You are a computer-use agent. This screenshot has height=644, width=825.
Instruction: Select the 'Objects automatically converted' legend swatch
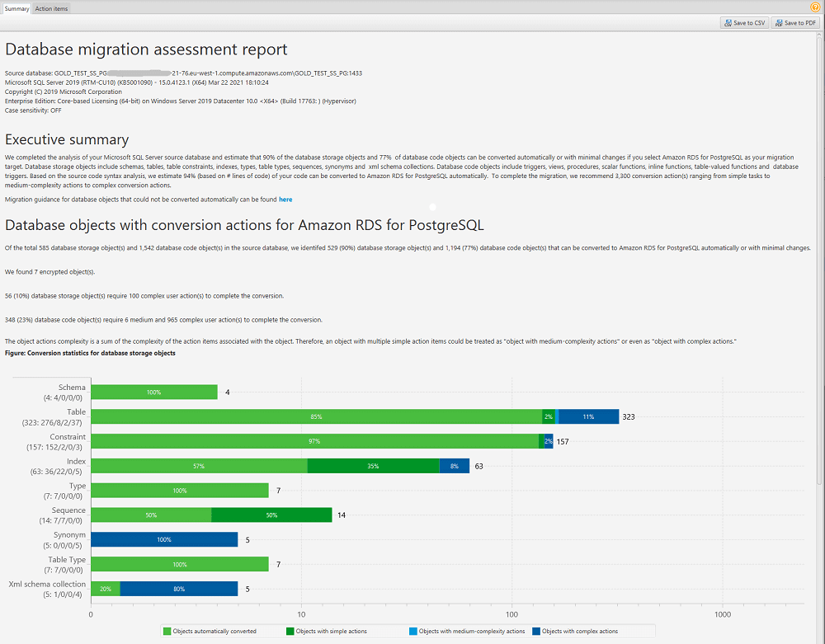click(x=165, y=630)
